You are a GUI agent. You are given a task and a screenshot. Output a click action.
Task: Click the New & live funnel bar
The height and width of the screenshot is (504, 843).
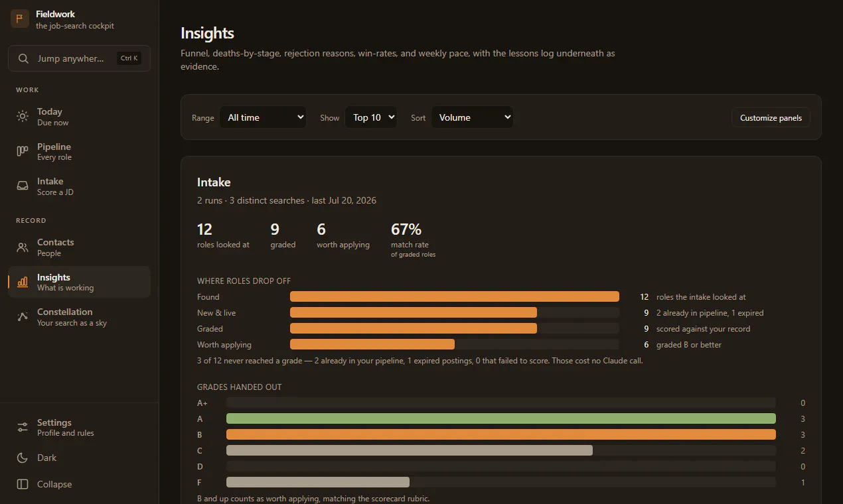(414, 312)
